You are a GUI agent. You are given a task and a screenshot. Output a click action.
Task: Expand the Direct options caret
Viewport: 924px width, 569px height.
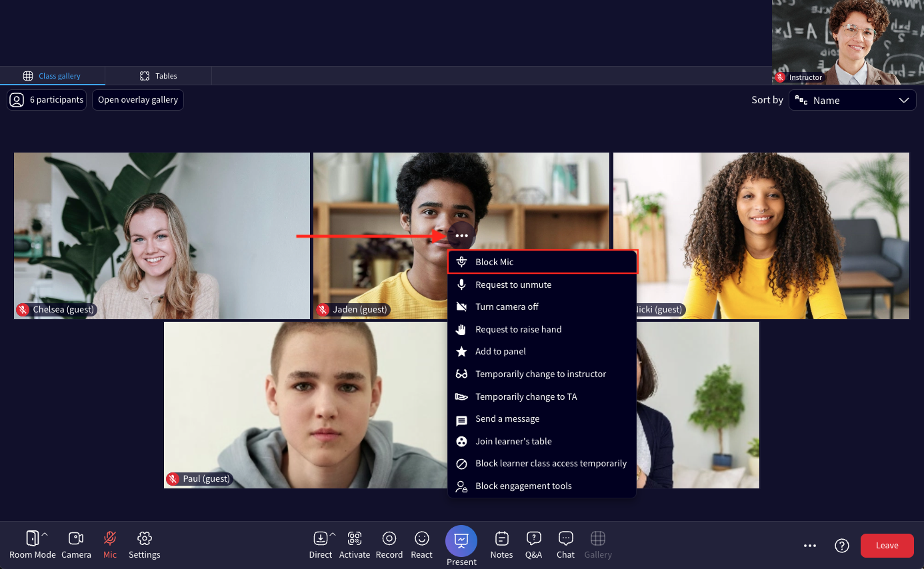(x=333, y=534)
